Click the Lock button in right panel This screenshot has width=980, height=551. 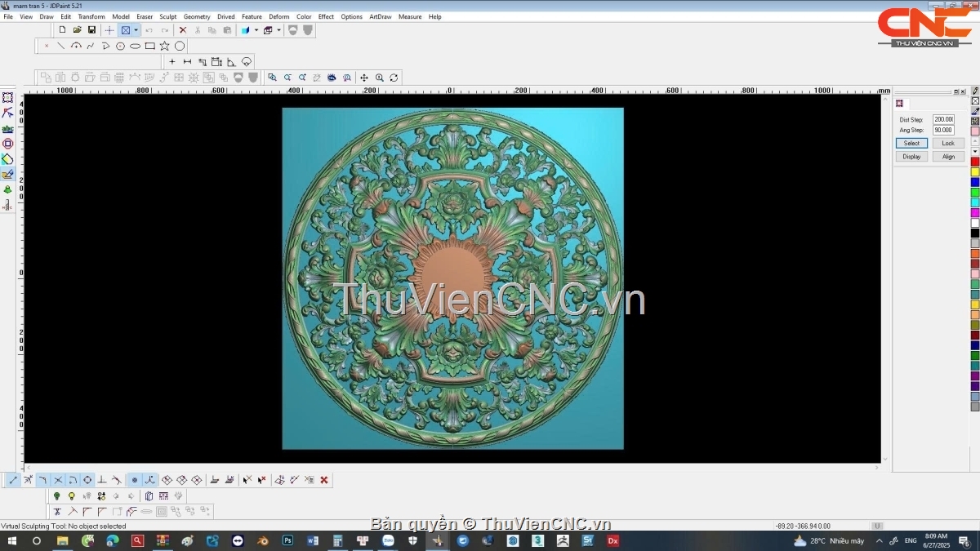(948, 143)
